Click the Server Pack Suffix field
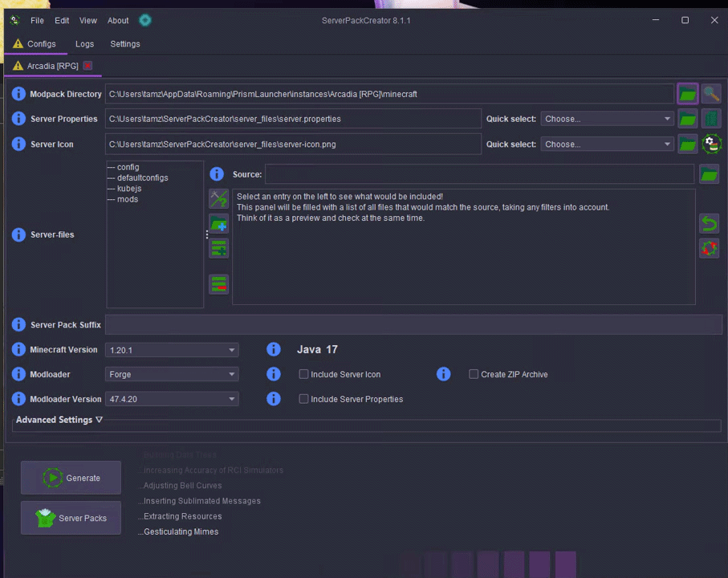This screenshot has height=578, width=728. coord(413,324)
